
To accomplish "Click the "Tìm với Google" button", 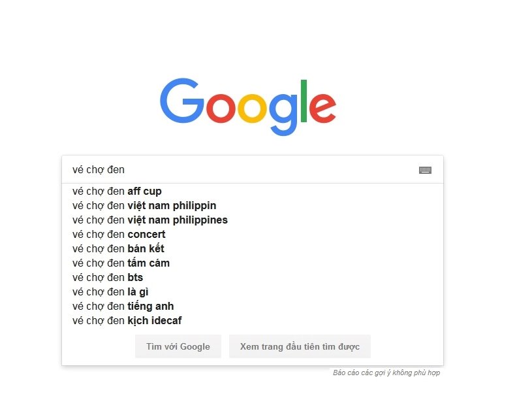I will tap(178, 346).
